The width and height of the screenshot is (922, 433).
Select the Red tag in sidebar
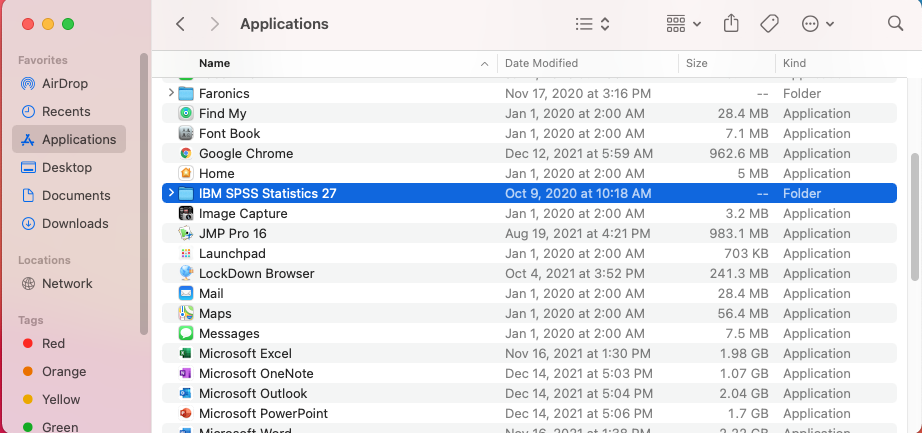point(53,343)
